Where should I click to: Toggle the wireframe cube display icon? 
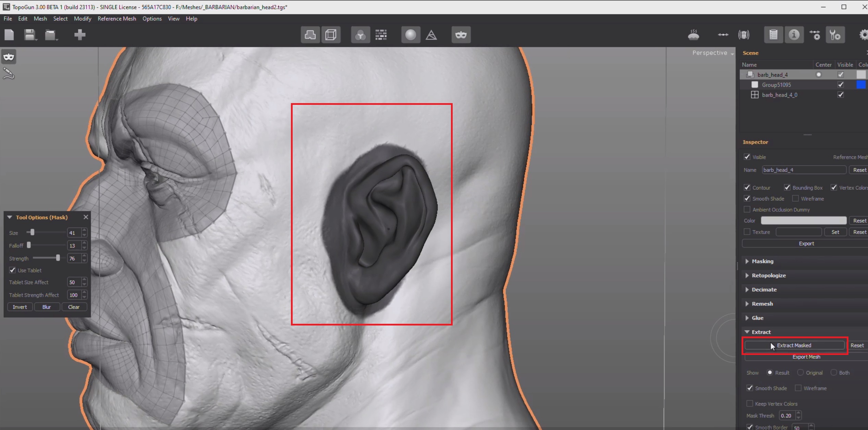331,35
